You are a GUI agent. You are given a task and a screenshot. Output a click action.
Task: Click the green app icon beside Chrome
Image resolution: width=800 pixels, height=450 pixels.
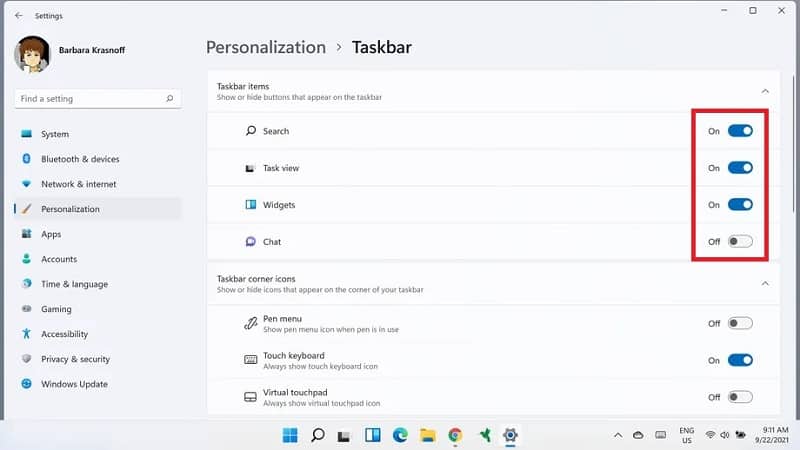(x=484, y=435)
